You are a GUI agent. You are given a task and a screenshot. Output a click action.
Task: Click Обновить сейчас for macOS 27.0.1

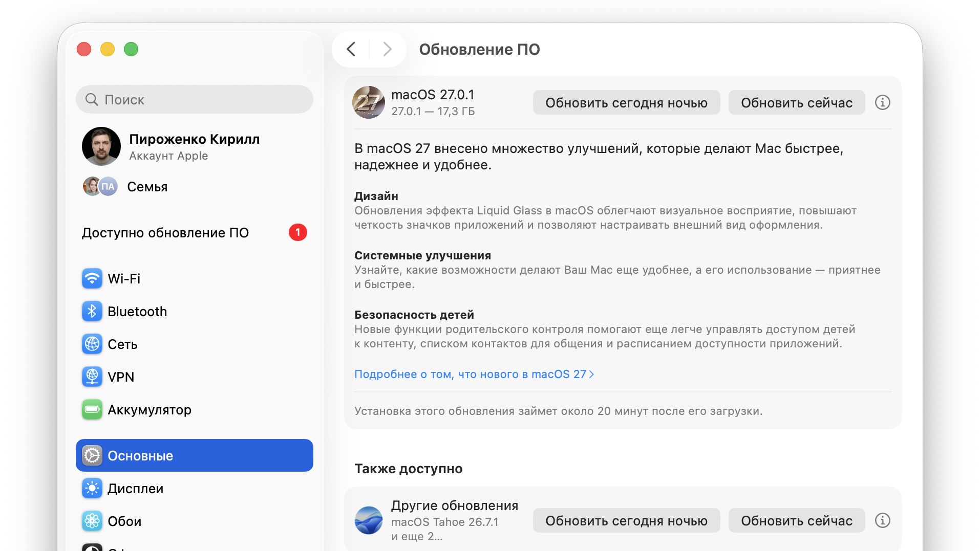click(x=797, y=103)
